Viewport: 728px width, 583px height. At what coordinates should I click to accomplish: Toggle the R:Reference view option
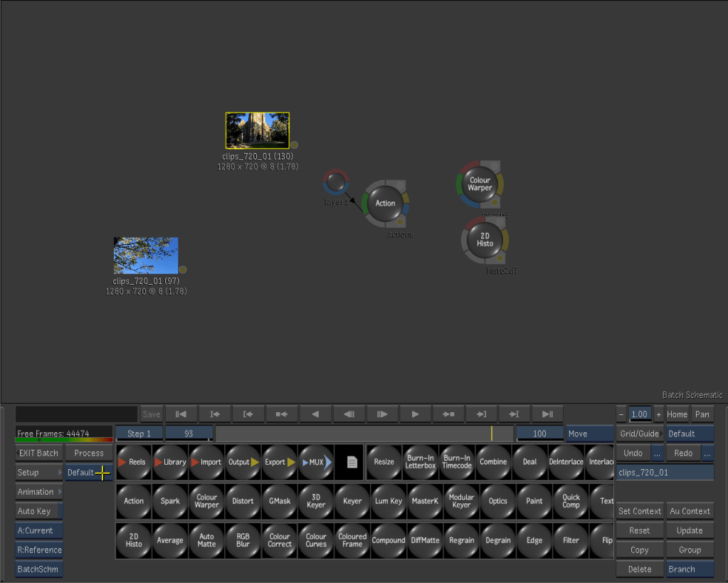click(x=38, y=550)
